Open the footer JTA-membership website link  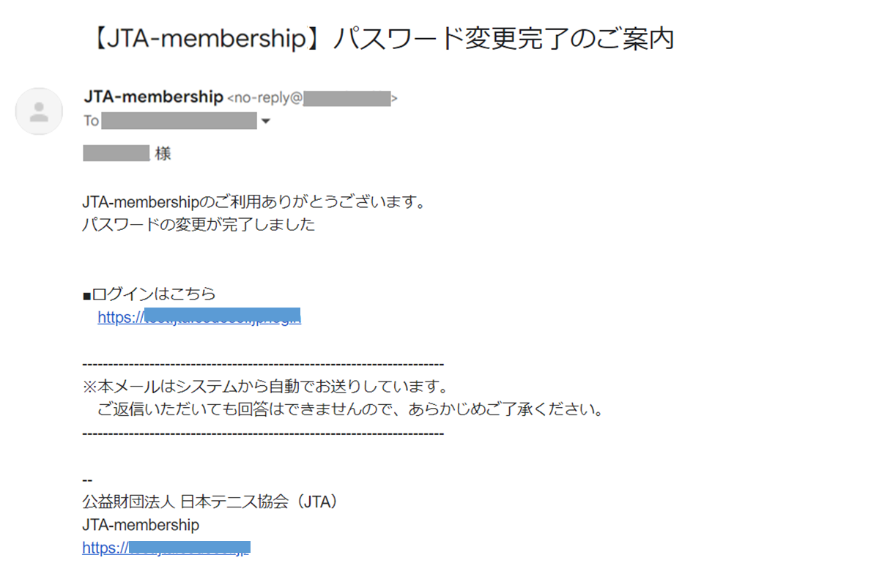(x=166, y=548)
